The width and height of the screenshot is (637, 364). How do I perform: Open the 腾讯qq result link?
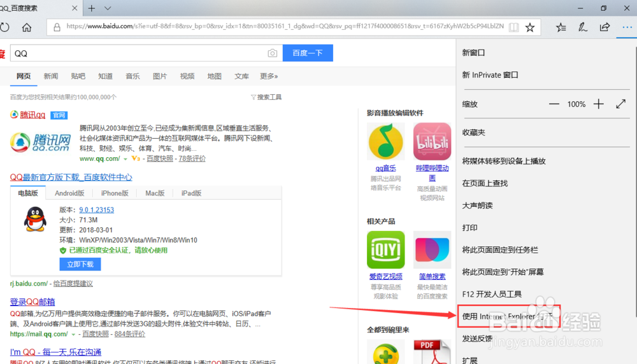[x=32, y=115]
